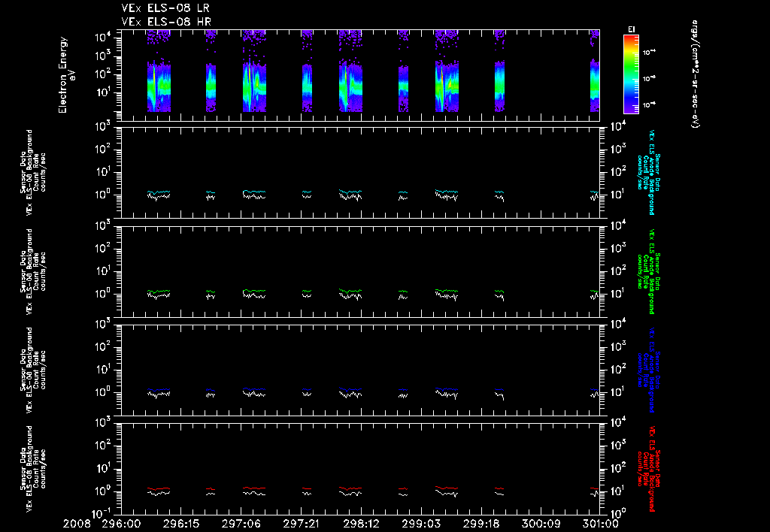
Task: Click the 'EI' label above the color bar
Action: coord(632,29)
